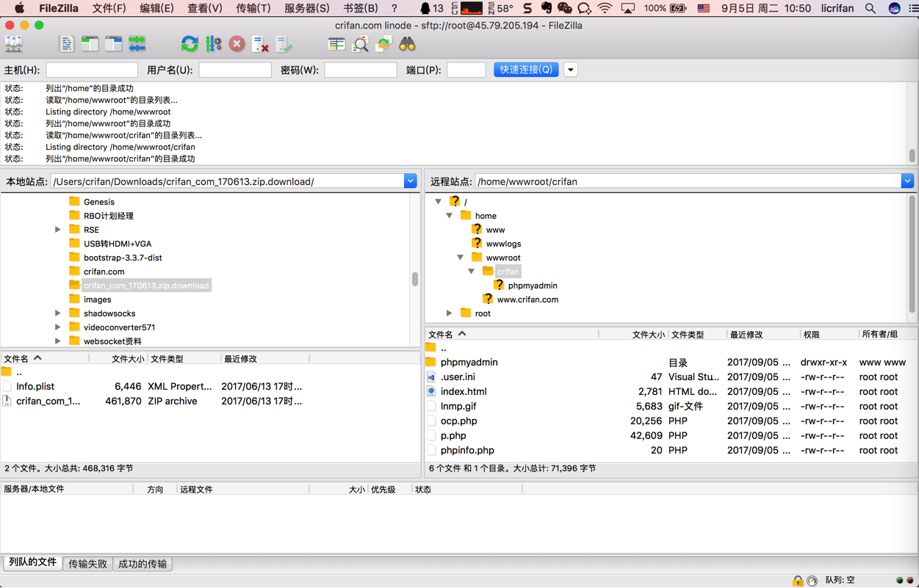This screenshot has height=588, width=919.
Task: Switch to 列队的文件 tab
Action: 32,562
